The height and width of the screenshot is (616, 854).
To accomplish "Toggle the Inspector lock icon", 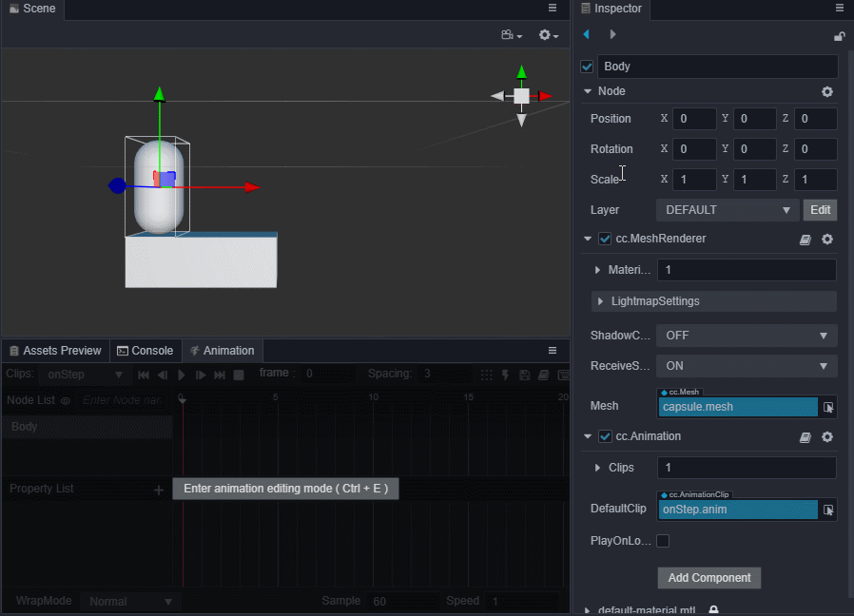I will click(840, 36).
